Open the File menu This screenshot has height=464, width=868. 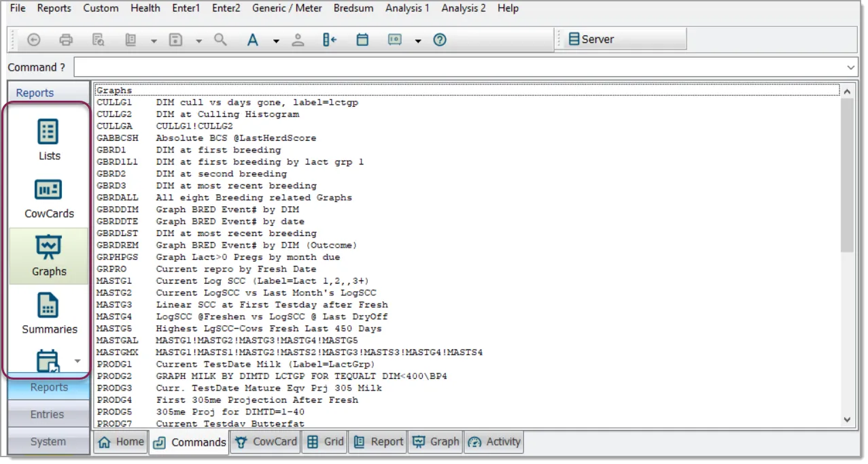pyautogui.click(x=18, y=8)
